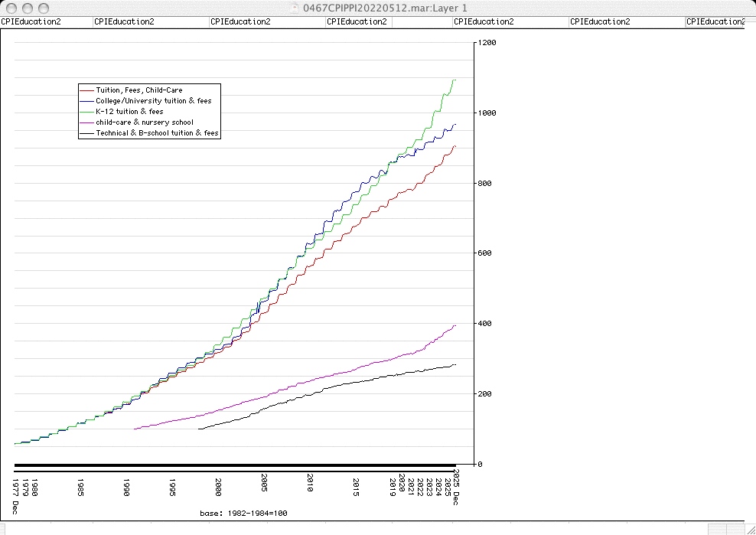Viewport: 756px width, 535px height.
Task: Click 'Technical & B-school tuition & fees' legend text
Action: point(157,133)
